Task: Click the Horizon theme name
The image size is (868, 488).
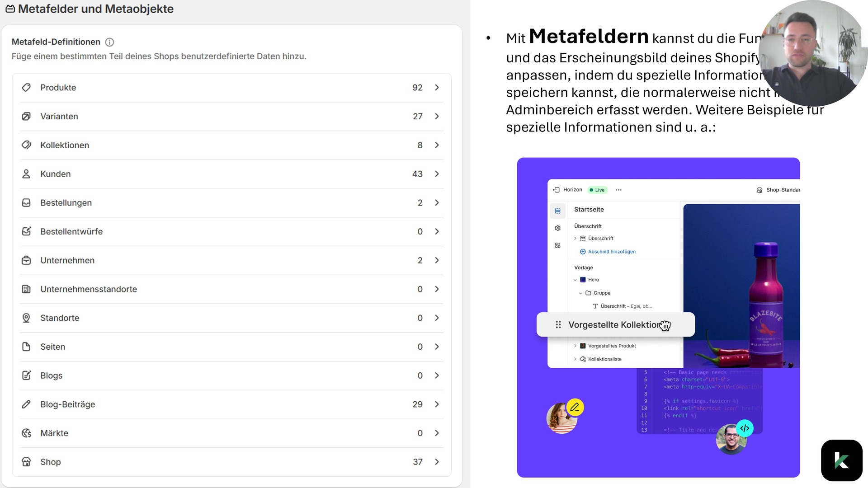Action: [572, 190]
